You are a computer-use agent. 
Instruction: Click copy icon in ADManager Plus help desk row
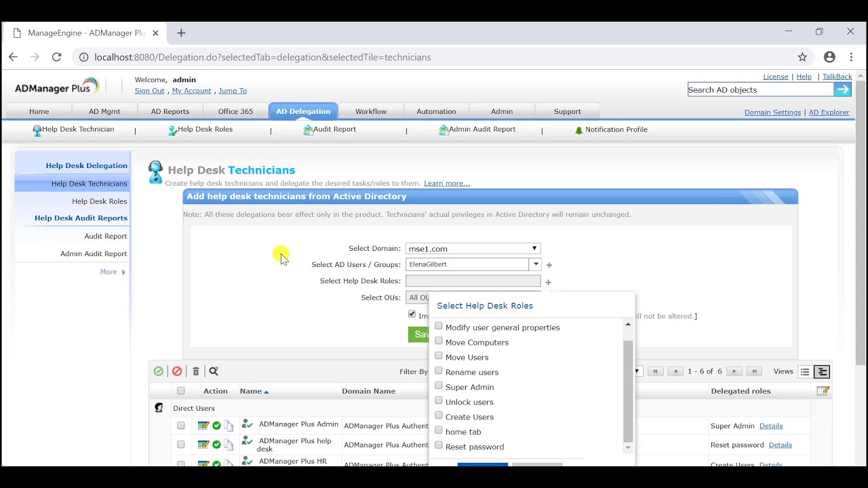pyautogui.click(x=229, y=445)
